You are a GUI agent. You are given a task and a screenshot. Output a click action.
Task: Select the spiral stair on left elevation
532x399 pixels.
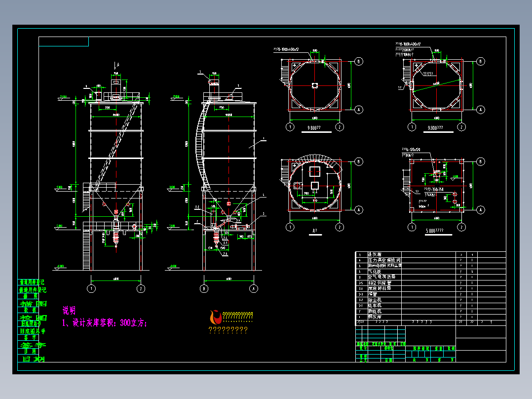117,143
